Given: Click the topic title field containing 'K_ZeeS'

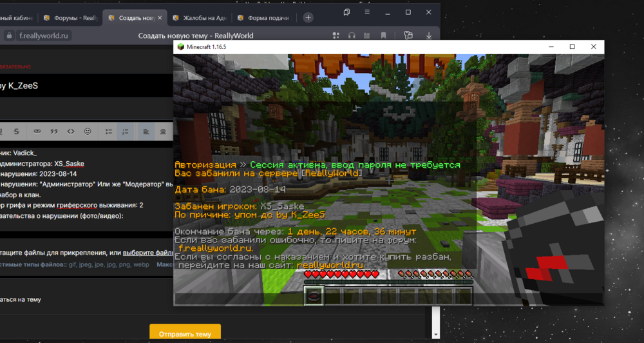Looking at the screenshot, I should tap(86, 86).
